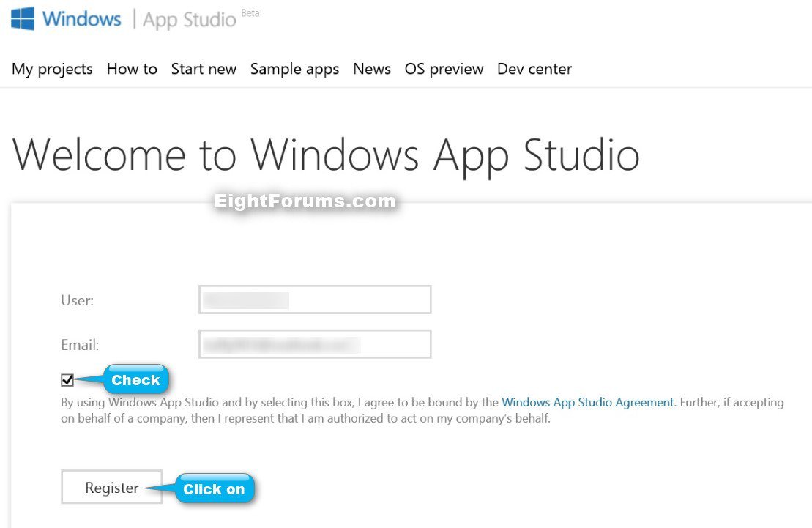
Task: Click the Email input field
Action: point(315,344)
